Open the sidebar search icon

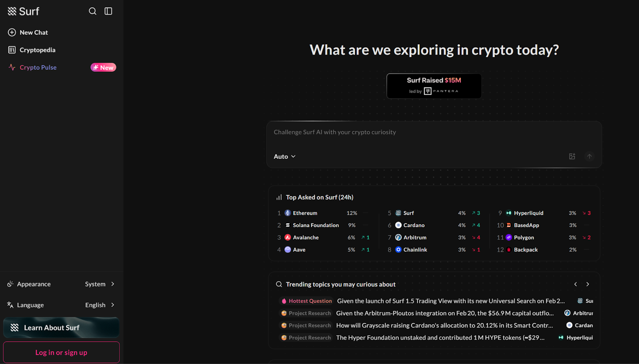point(93,11)
